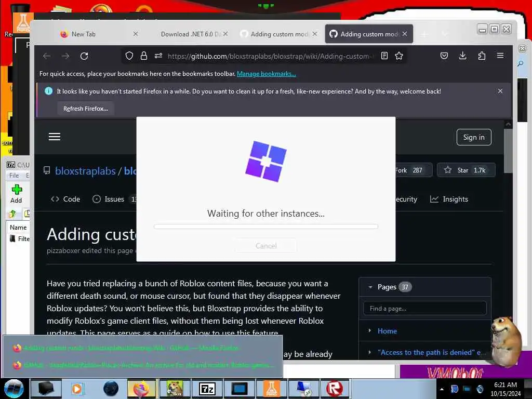Click the Insights graph icon
Image resolution: width=532 pixels, height=399 pixels.
tap(434, 199)
